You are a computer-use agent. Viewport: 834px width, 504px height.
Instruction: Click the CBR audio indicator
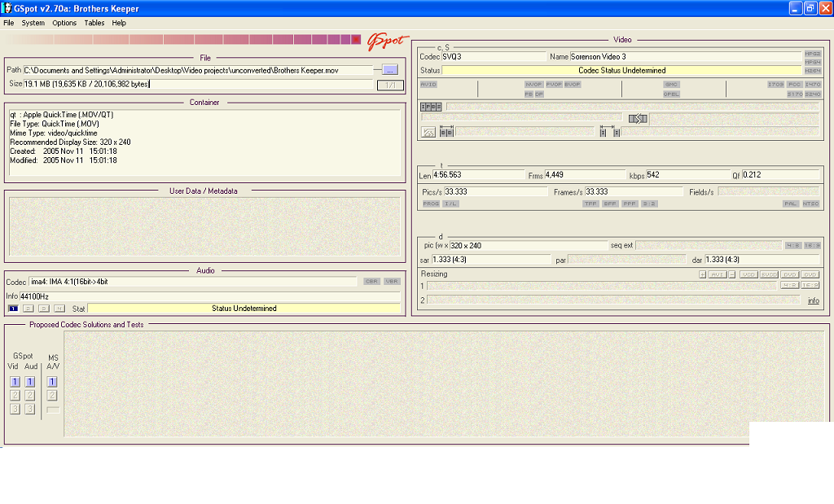pos(371,281)
